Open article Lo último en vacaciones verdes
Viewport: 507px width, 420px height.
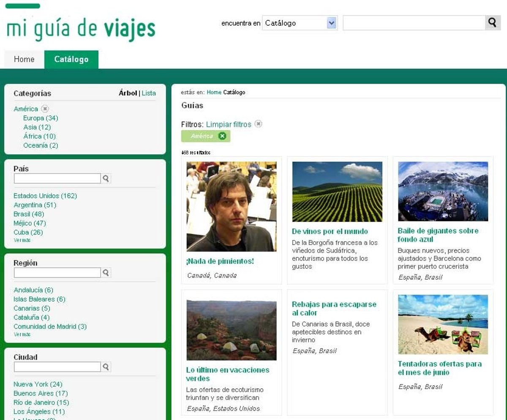pyautogui.click(x=227, y=374)
